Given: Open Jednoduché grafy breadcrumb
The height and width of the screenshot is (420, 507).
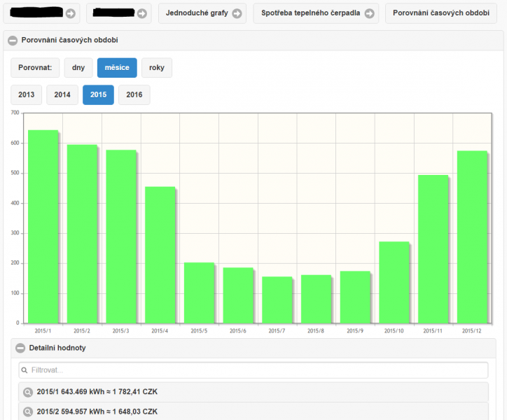Looking at the screenshot, I should 202,13.
